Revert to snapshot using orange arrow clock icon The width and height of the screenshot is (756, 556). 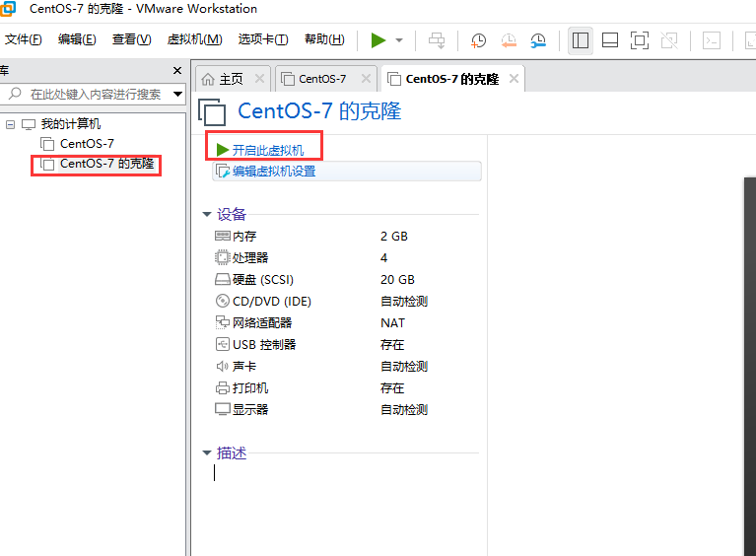point(509,40)
